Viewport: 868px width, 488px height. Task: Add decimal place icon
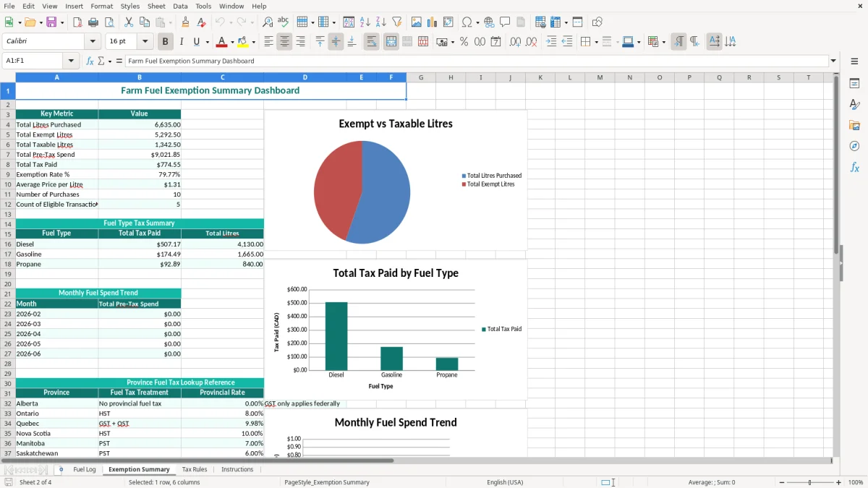click(x=515, y=42)
